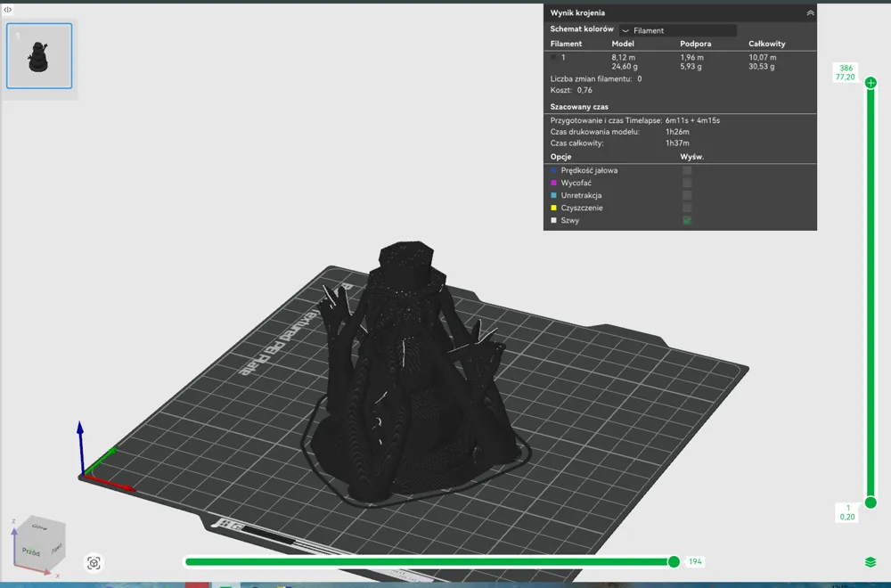
Task: Click the Przód face of the view cube
Action: [x=30, y=551]
